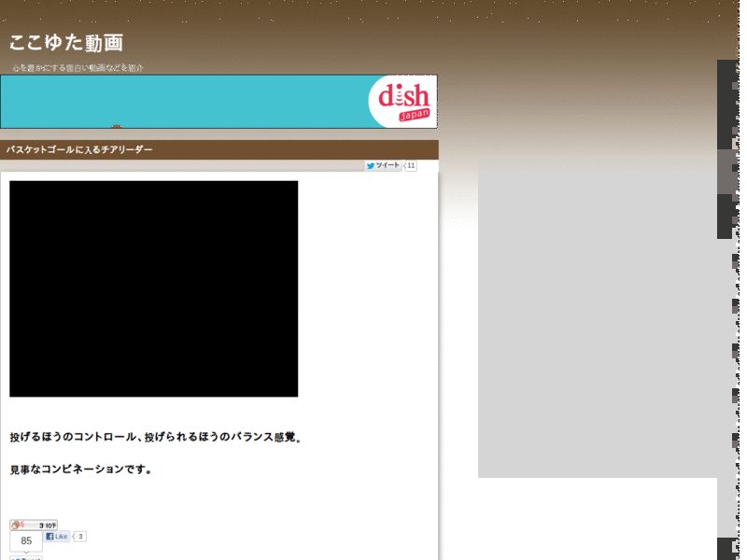This screenshot has width=747, height=560.
Task: Expand the tweet count bubble showing 11
Action: [x=409, y=165]
